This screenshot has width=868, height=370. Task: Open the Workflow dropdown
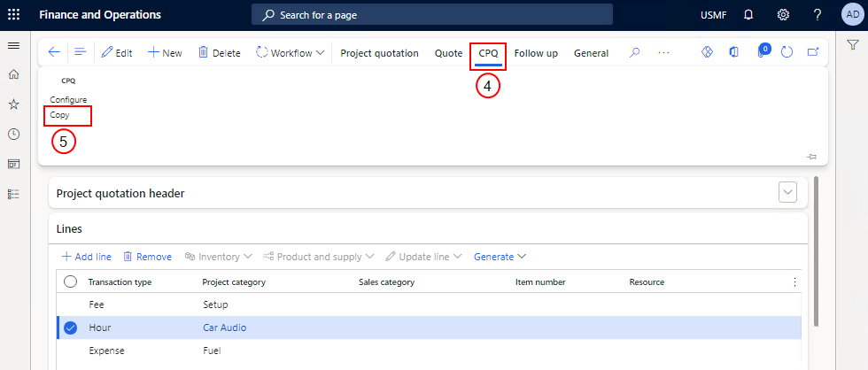[291, 53]
